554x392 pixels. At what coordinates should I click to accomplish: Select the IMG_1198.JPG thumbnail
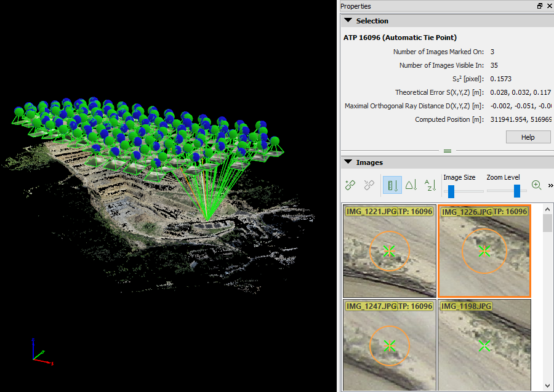tap(484, 346)
